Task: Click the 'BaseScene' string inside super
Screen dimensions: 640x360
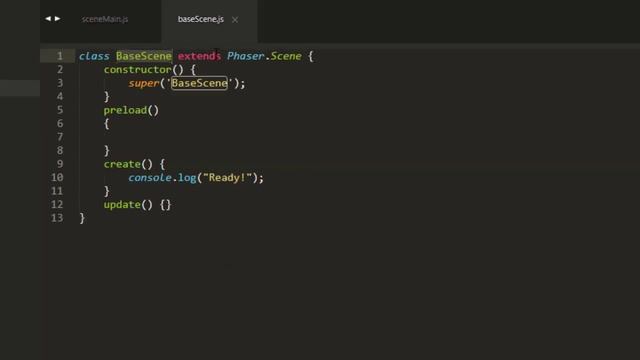Action: [199, 83]
